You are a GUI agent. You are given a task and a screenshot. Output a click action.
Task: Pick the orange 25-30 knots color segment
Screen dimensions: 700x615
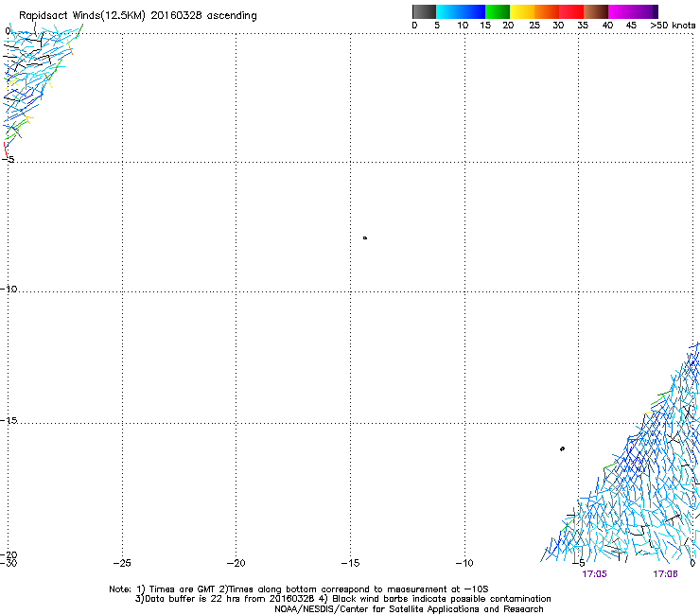point(547,11)
